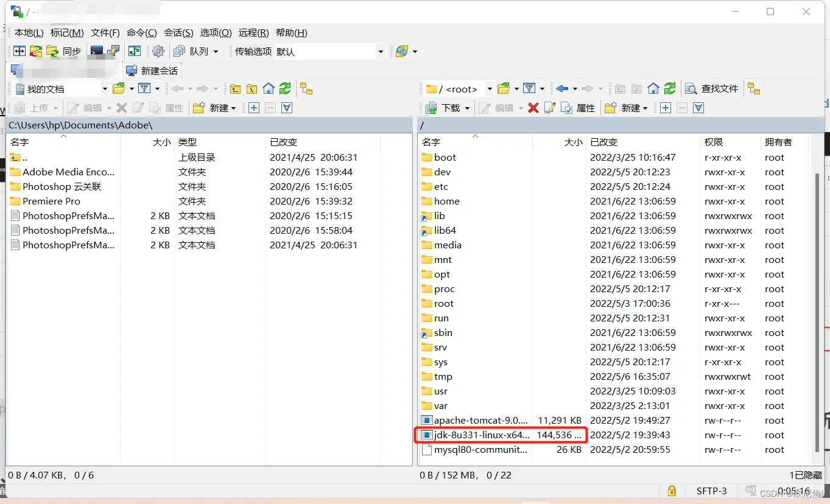Click the remote invert selection icon

click(x=698, y=108)
